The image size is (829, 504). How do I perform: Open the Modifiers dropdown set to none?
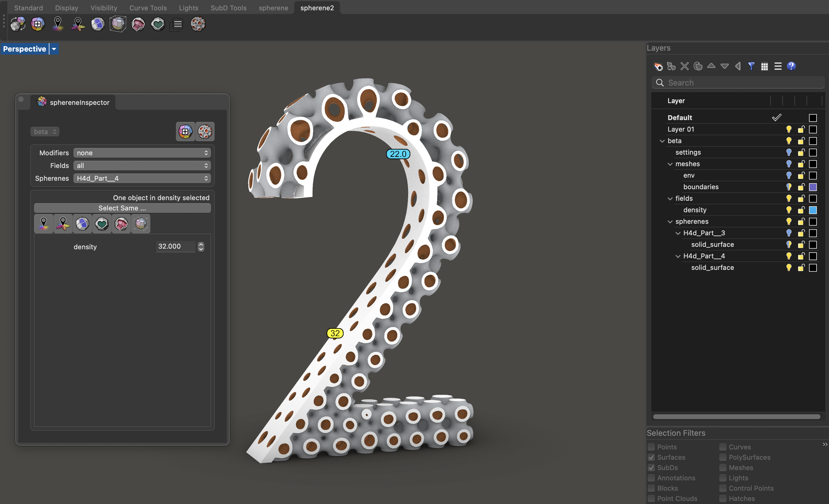click(142, 153)
